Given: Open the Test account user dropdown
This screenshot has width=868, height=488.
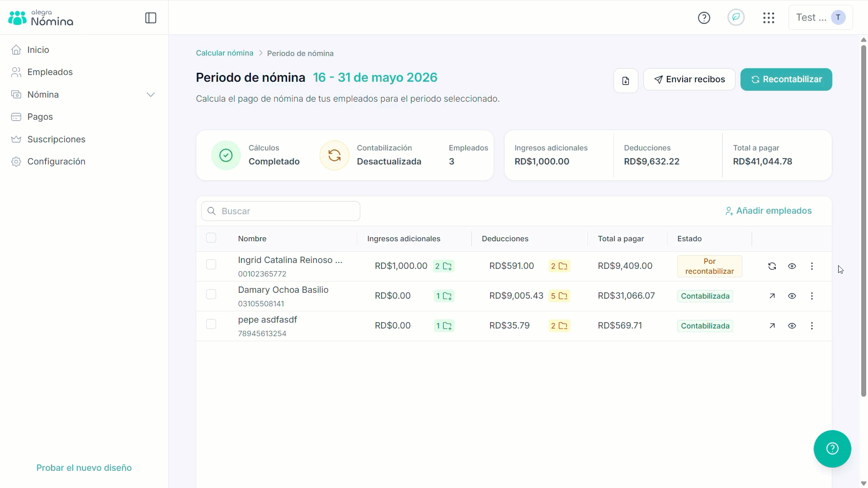Looking at the screenshot, I should [821, 18].
